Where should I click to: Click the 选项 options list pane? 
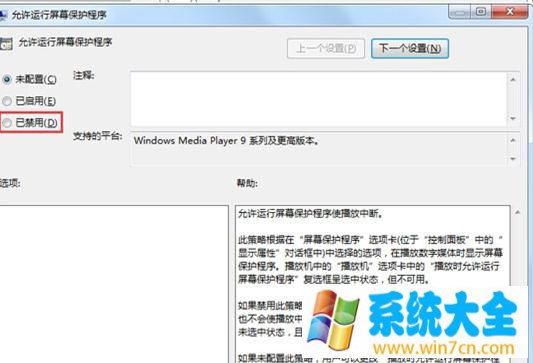pos(114,284)
